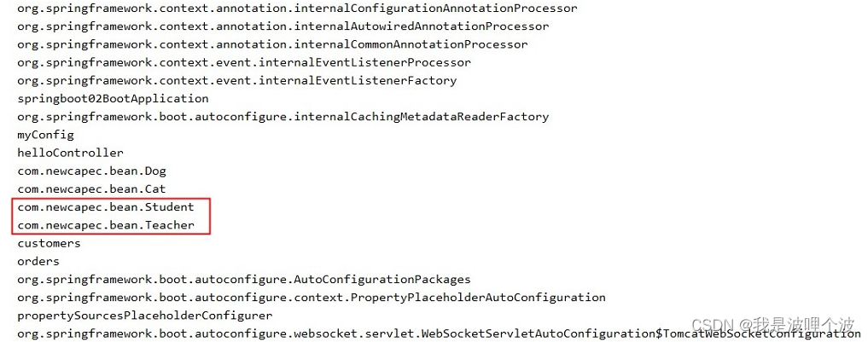Click the internalCommonAnnotationProcessor bean name
The height and width of the screenshot is (342, 868).
click(x=272, y=44)
